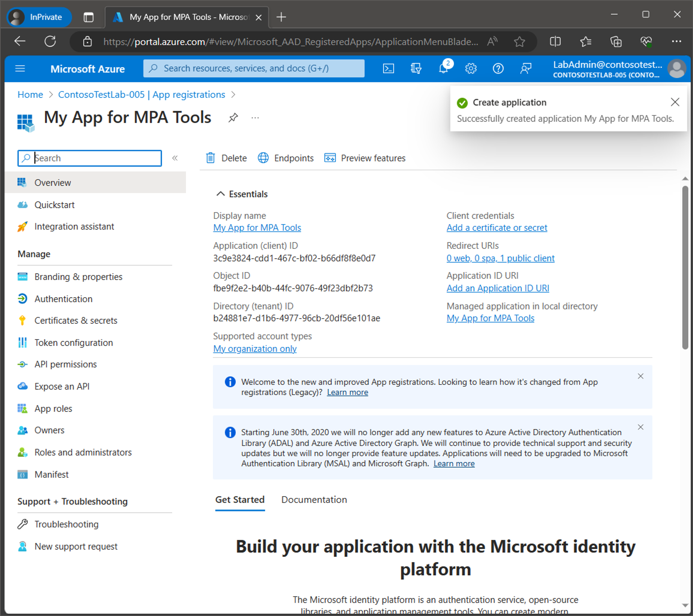
Task: Click the global Azure search bar
Action: tap(254, 68)
